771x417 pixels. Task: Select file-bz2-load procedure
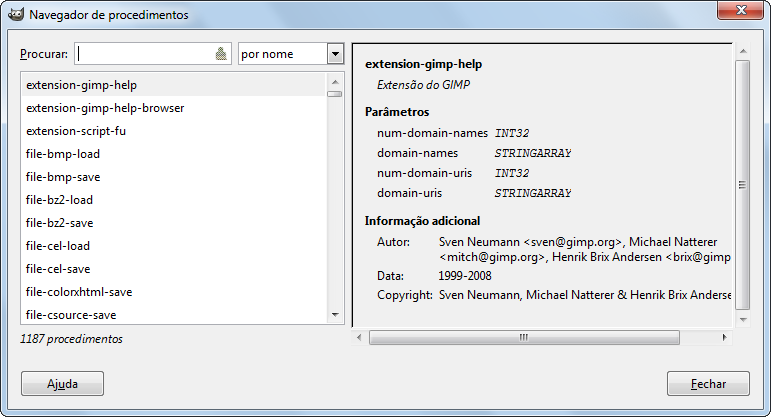click(x=60, y=200)
